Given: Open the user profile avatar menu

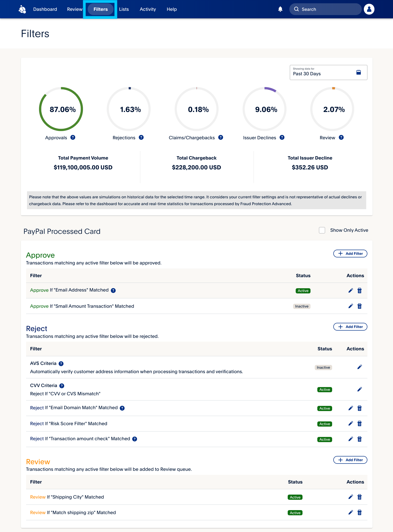Looking at the screenshot, I should pyautogui.click(x=369, y=9).
